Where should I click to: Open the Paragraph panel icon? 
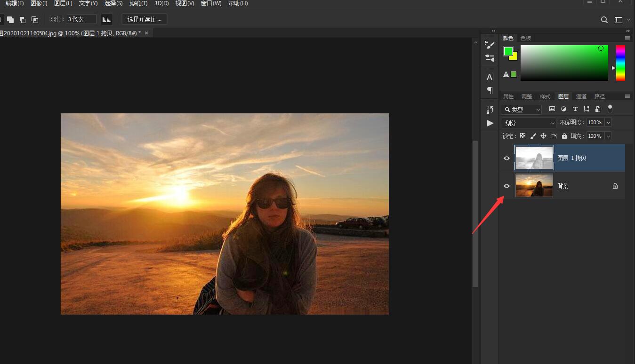490,90
